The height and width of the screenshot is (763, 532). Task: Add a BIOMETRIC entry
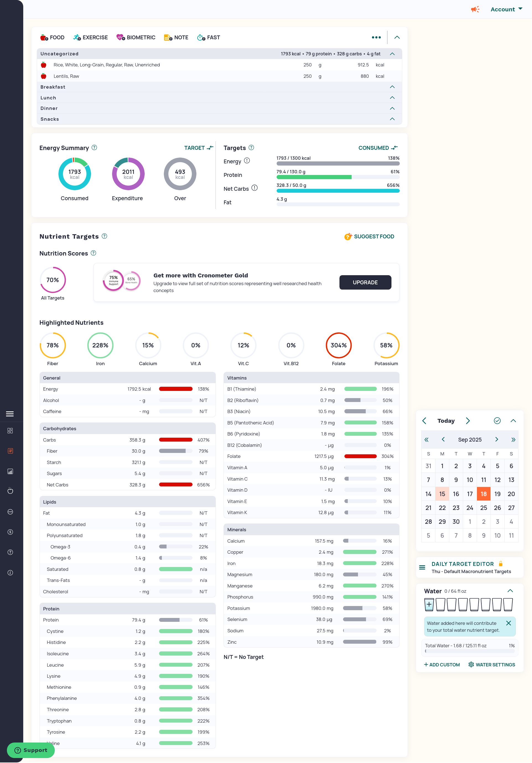tap(136, 38)
